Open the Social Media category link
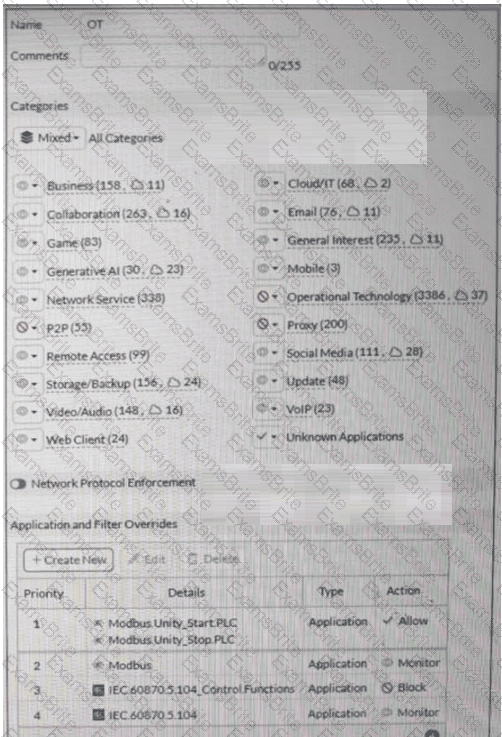This screenshot has width=502, height=737. point(354,353)
